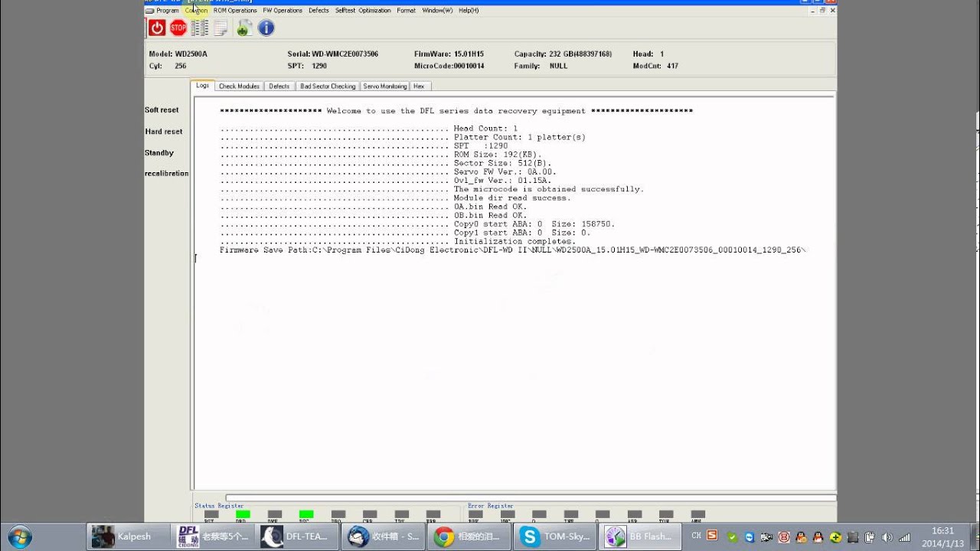Click the ModCnt 417 value
The width and height of the screenshot is (980, 551).
[672, 67]
